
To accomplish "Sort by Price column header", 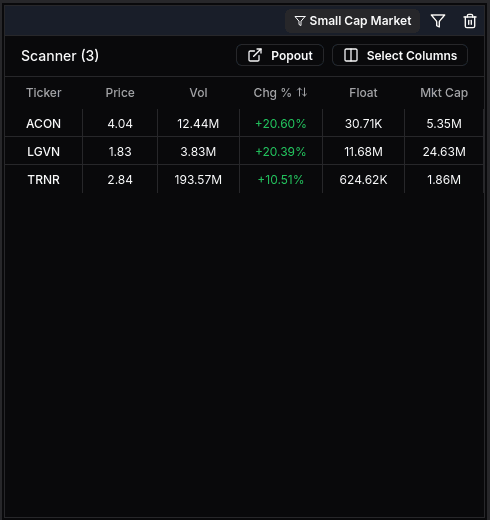I will point(120,93).
